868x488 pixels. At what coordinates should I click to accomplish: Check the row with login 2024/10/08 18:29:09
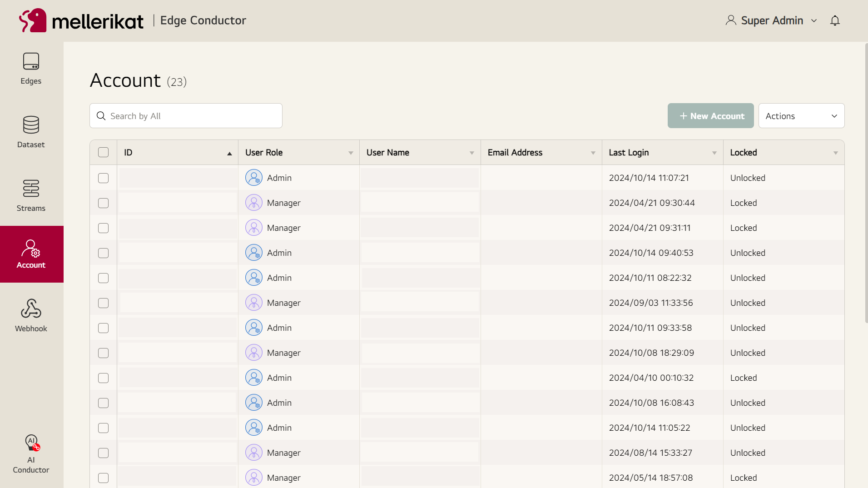104,353
